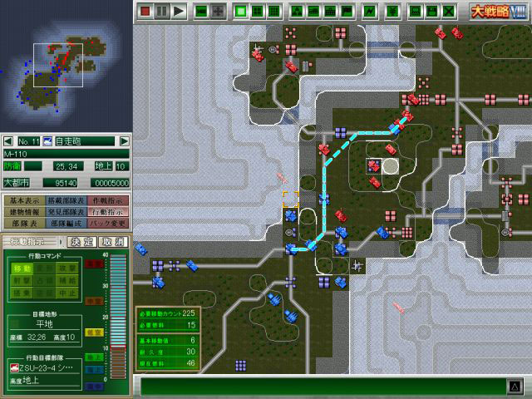Select the 攻撃 attack command
This screenshot has height=399, width=532.
click(68, 268)
